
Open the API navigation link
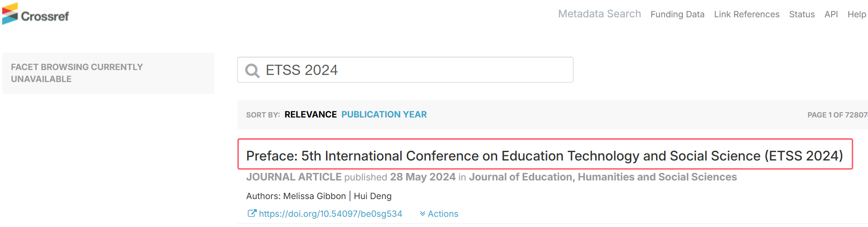[x=831, y=14]
